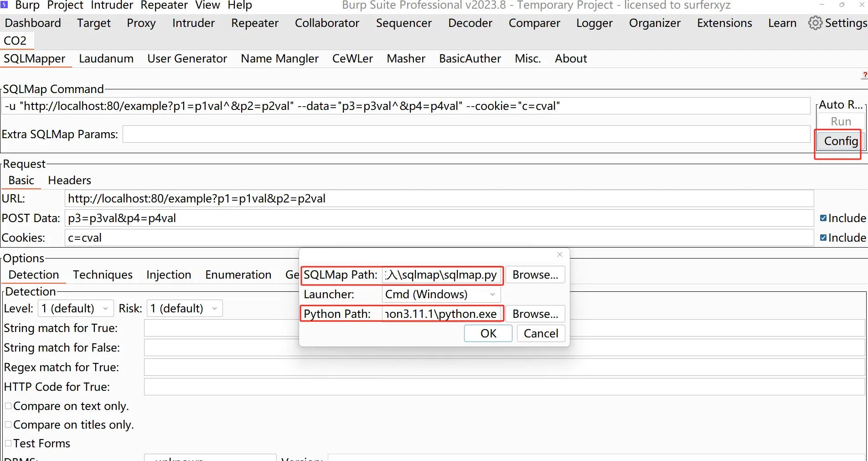Viewport: 868px width, 461px height.
Task: Browse for the Python path
Action: 535,314
